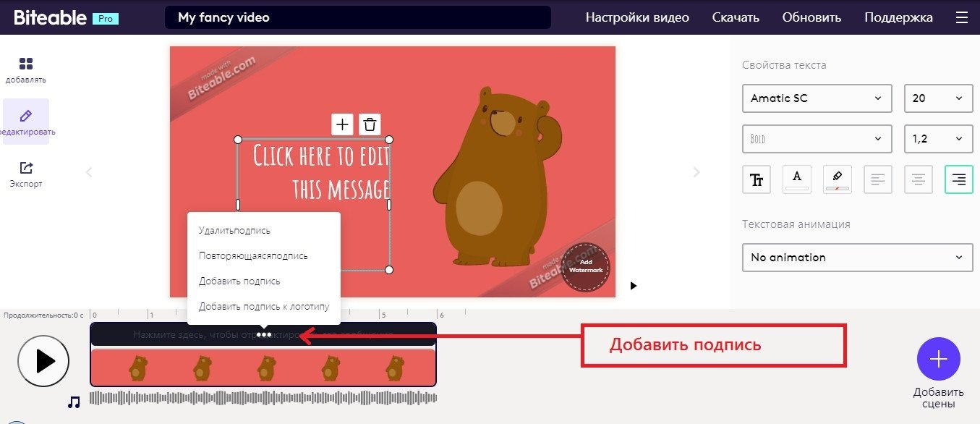The height and width of the screenshot is (424, 980).
Task: Click the text size Tт icon
Action: (757, 179)
